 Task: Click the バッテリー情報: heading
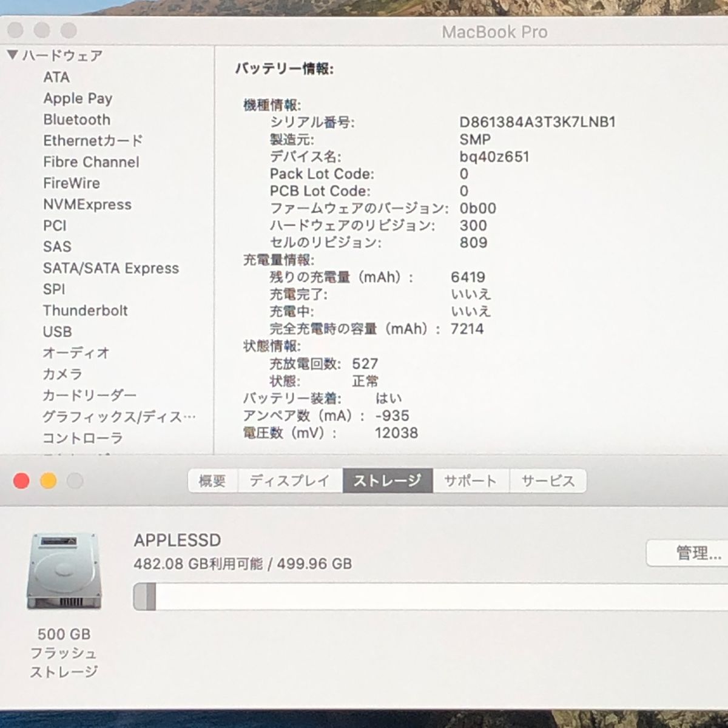pos(285,69)
